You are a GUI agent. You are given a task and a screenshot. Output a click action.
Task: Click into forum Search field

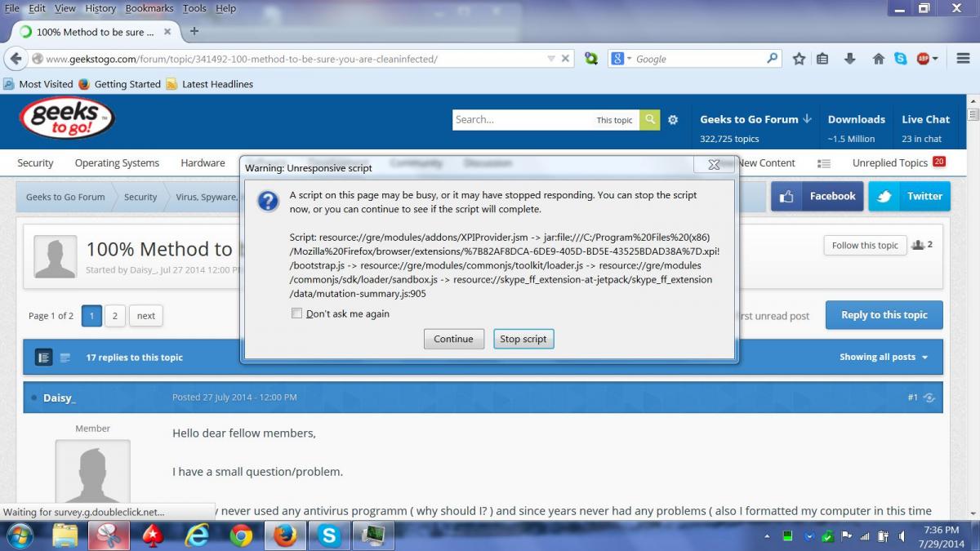pyautogui.click(x=523, y=119)
